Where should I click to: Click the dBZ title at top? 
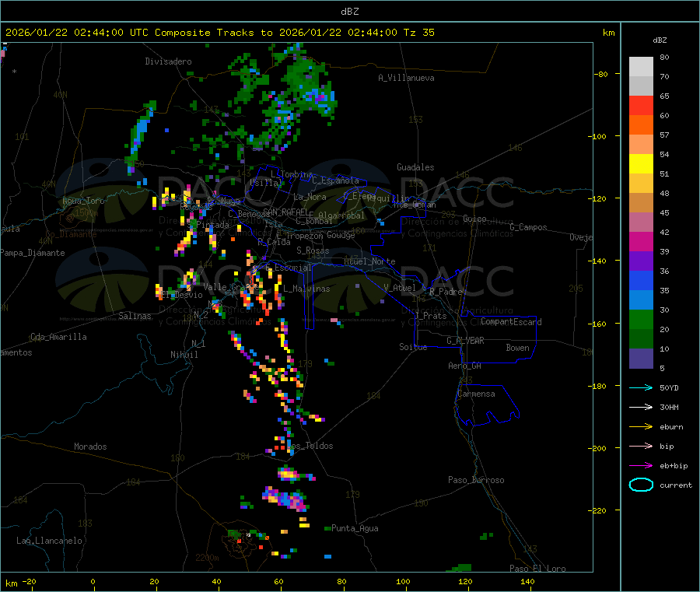(349, 12)
